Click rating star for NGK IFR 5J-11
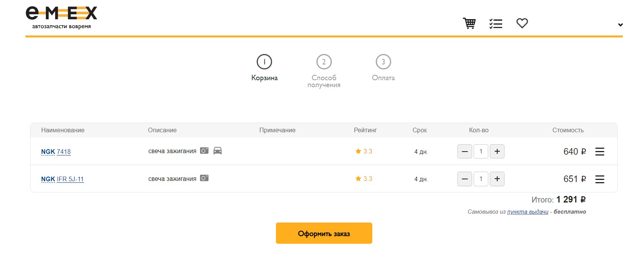 tap(358, 179)
